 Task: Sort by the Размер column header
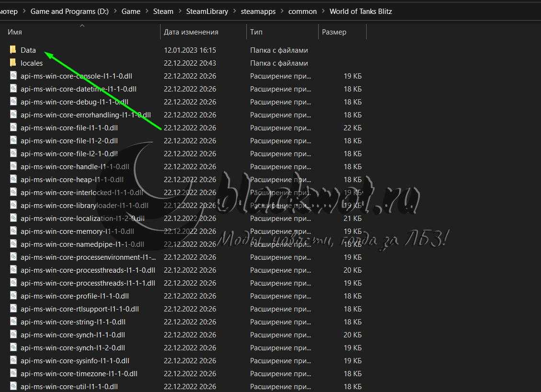click(334, 32)
